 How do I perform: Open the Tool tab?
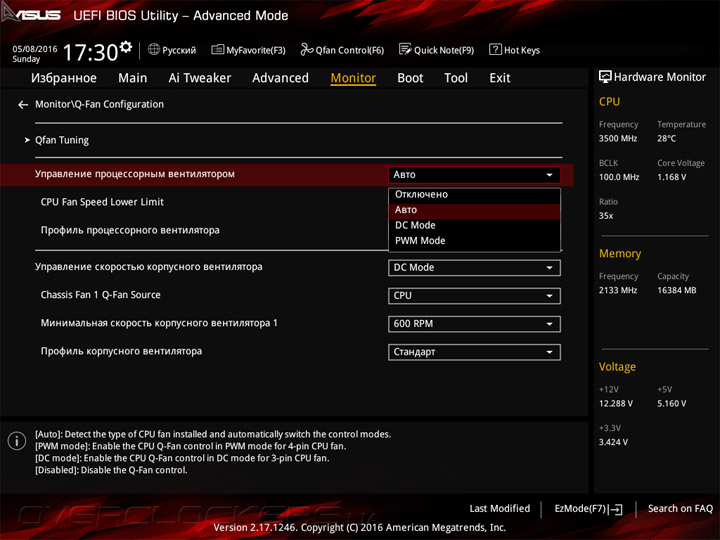coord(456,78)
